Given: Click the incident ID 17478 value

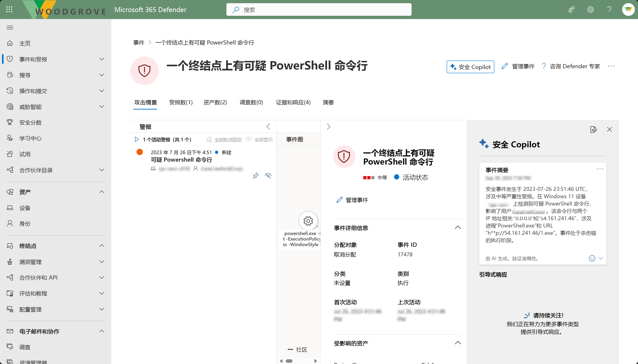Looking at the screenshot, I should tap(405, 254).
